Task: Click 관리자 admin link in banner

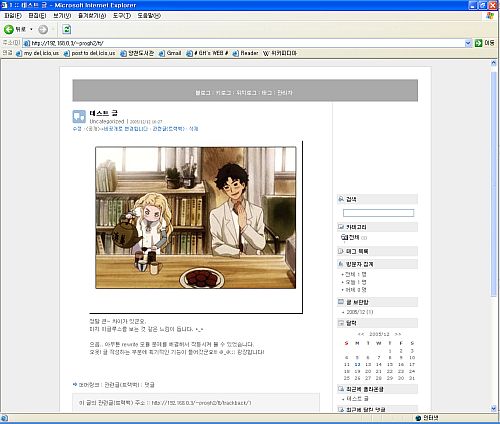Action: click(285, 93)
